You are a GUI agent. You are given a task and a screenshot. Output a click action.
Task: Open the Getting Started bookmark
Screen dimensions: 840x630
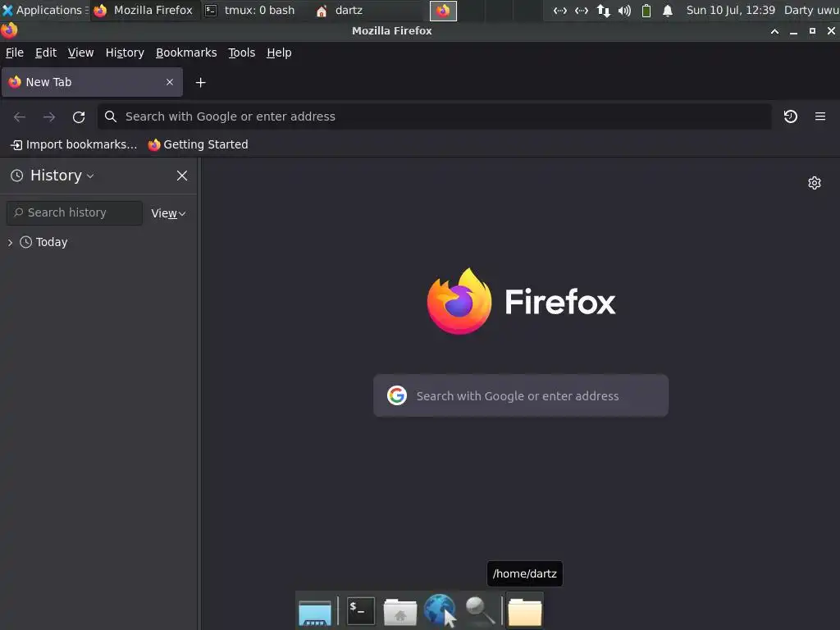(x=199, y=144)
